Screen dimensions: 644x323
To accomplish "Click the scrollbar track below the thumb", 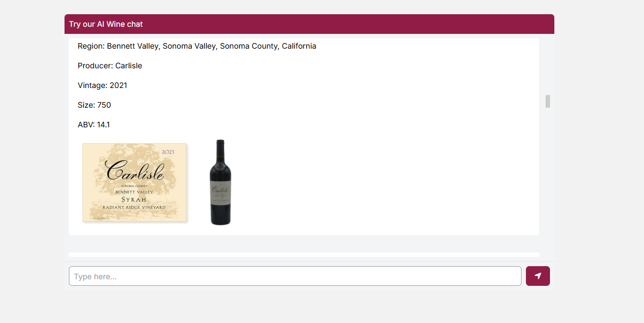I will (547, 180).
